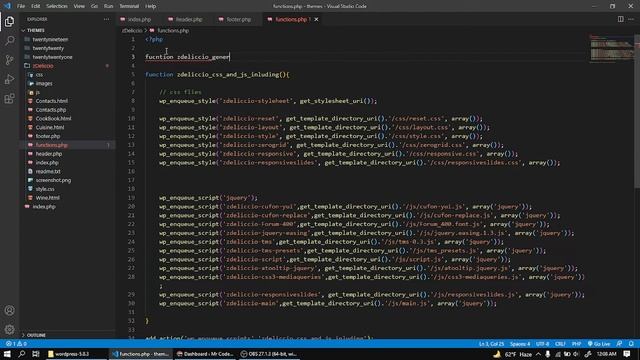Screen dimensions: 640x360
Task: Click the Go Live status bar button
Action: point(599,344)
